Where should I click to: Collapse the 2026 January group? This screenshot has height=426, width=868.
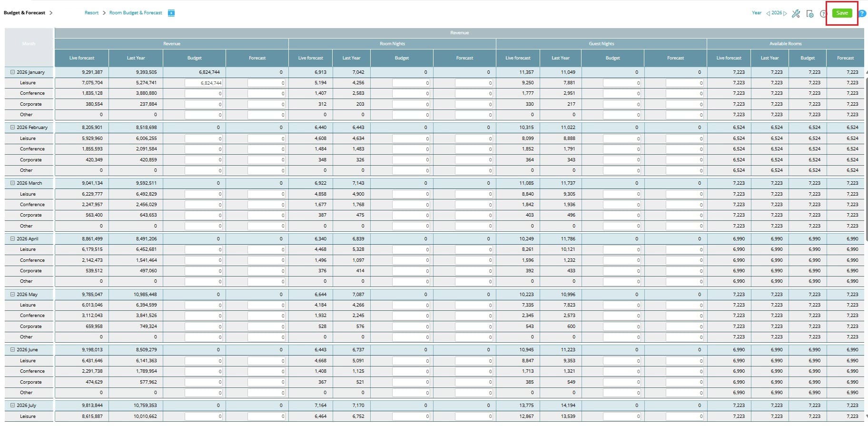pos(13,72)
